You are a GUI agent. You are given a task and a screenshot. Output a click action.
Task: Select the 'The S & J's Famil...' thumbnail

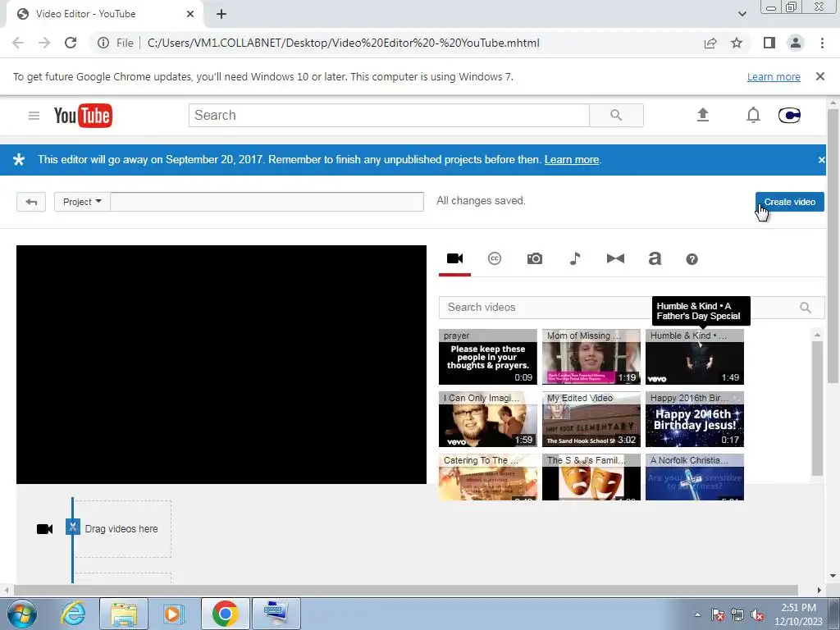click(591, 477)
